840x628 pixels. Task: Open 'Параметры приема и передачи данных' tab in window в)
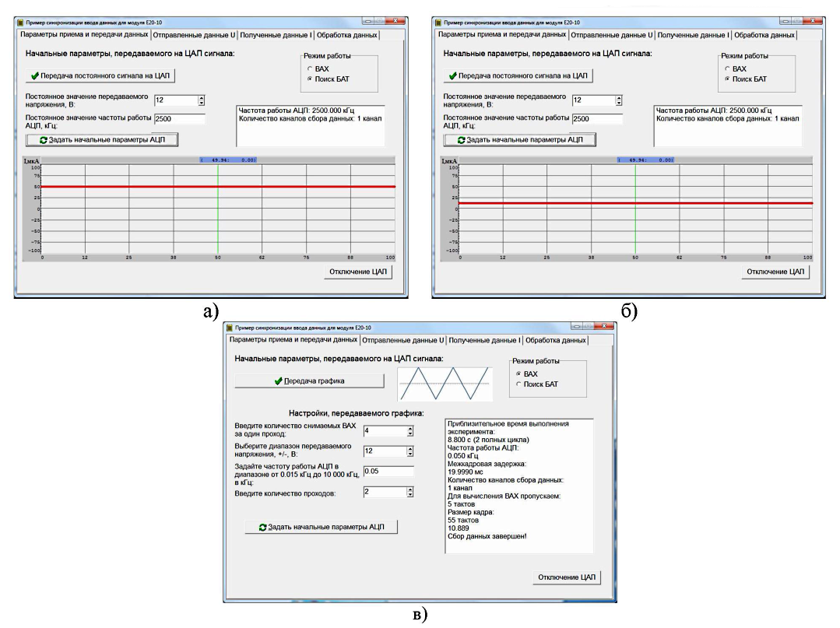[x=293, y=339]
